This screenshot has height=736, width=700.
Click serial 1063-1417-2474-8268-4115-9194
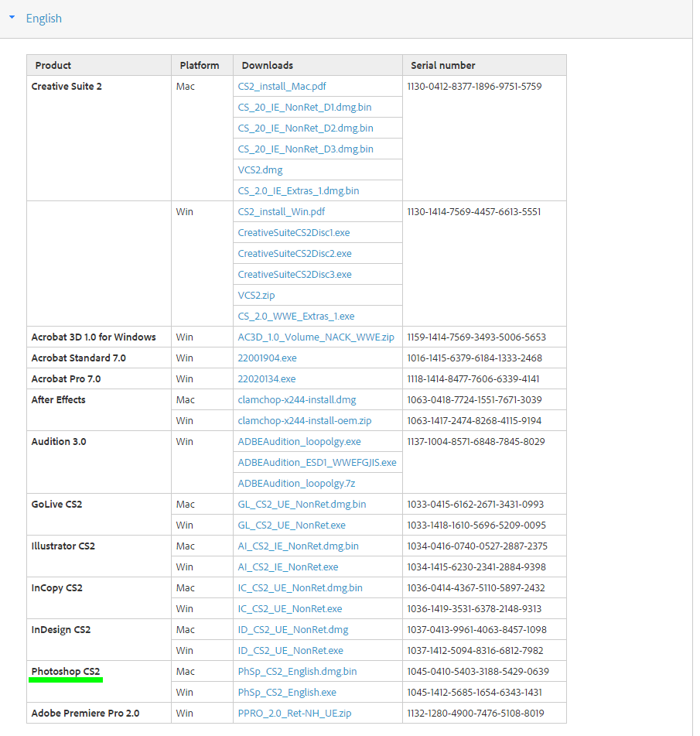pyautogui.click(x=474, y=420)
